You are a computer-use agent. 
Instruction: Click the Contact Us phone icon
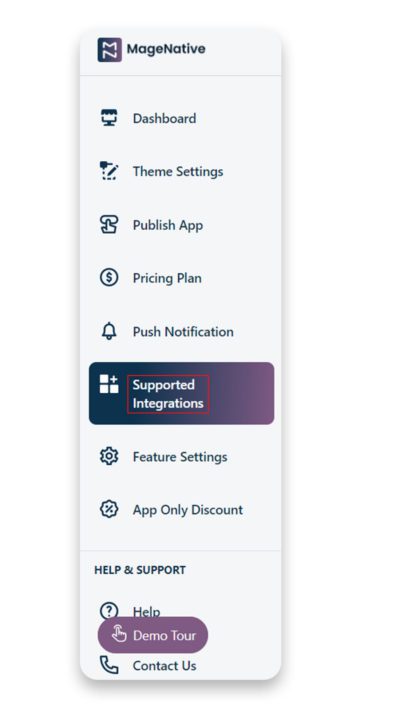coord(109,665)
